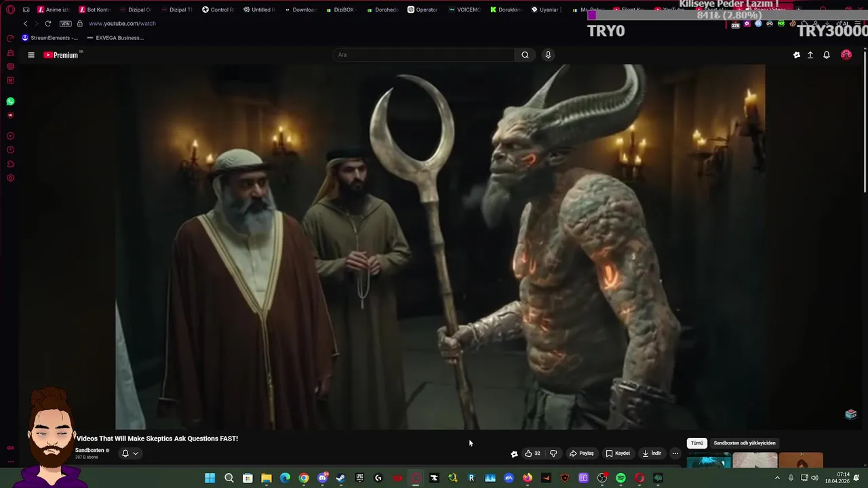Expand the subscription notification bell dropdown
The height and width of the screenshot is (488, 868).
click(x=130, y=453)
